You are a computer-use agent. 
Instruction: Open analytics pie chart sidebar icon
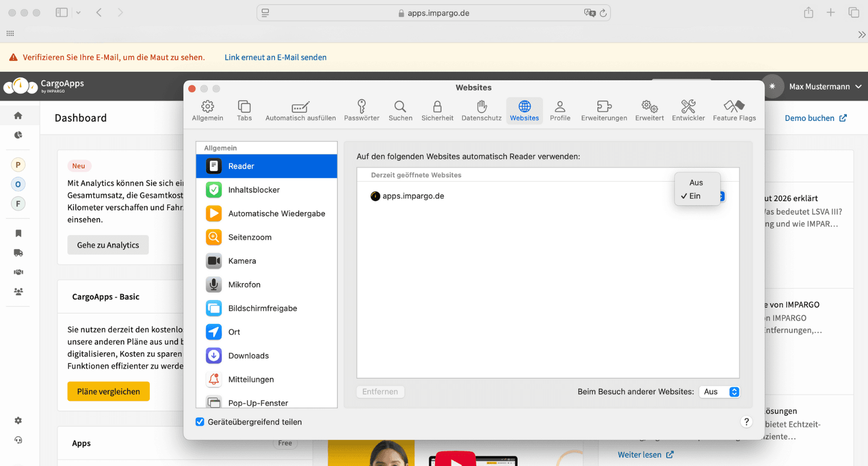(x=18, y=135)
